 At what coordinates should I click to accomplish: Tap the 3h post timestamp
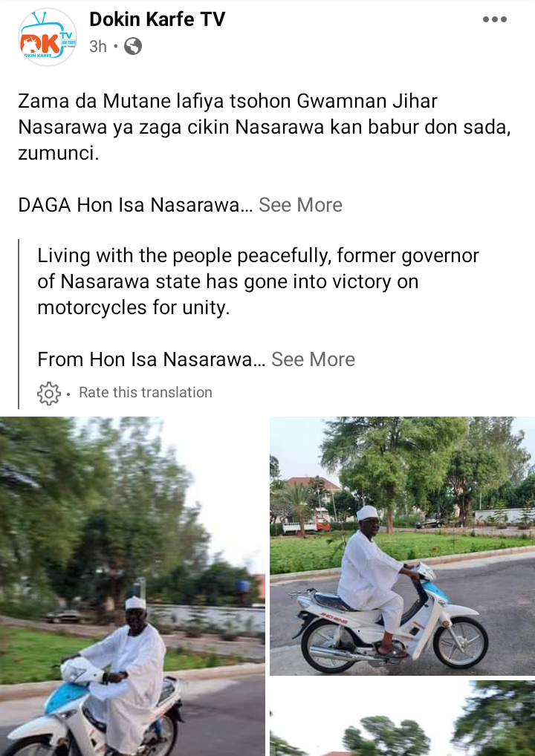[x=98, y=47]
